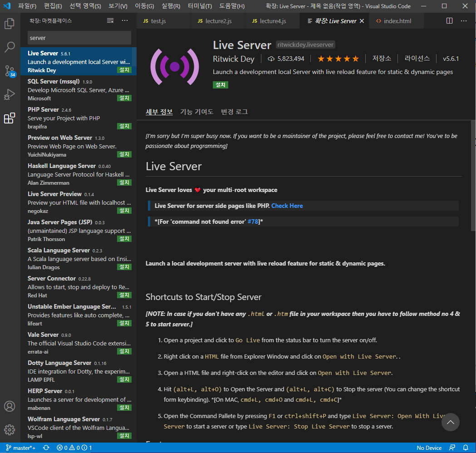Screen dimensions: 476x453
Task: Open the 터미널(T) menu
Action: coord(200,6)
